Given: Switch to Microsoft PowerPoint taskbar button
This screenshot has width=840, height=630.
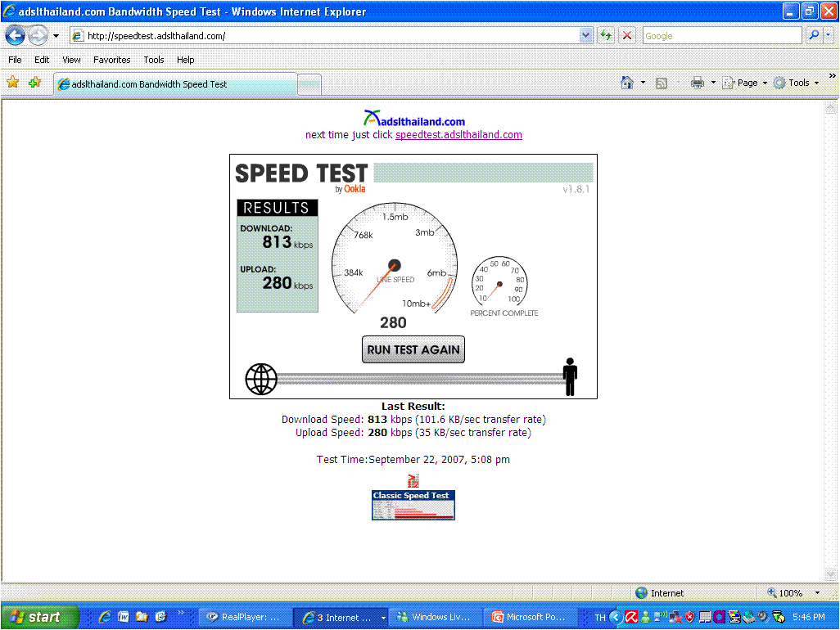Looking at the screenshot, I should click(531, 617).
